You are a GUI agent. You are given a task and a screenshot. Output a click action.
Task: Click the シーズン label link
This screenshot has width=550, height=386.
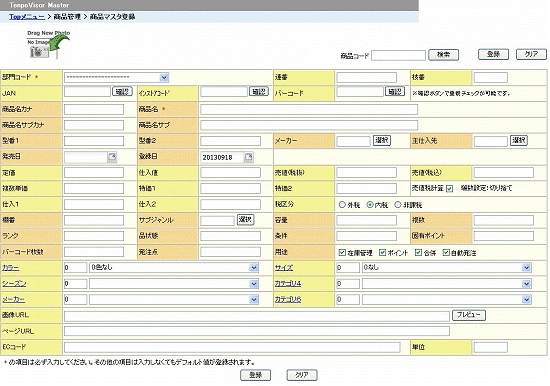click(14, 284)
